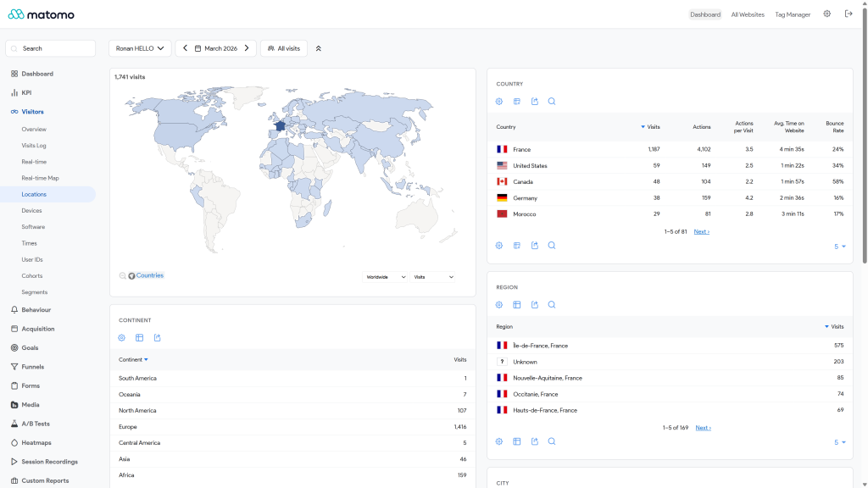The width and height of the screenshot is (868, 488).
Task: Click France on the world map
Action: click(280, 126)
